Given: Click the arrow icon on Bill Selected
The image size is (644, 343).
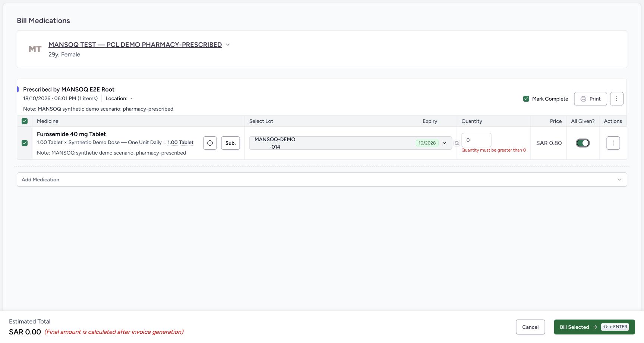Looking at the screenshot, I should coord(595,327).
